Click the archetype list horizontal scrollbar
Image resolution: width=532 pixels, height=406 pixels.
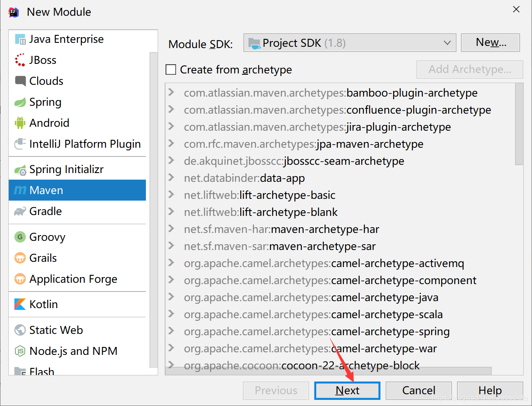tap(328, 371)
